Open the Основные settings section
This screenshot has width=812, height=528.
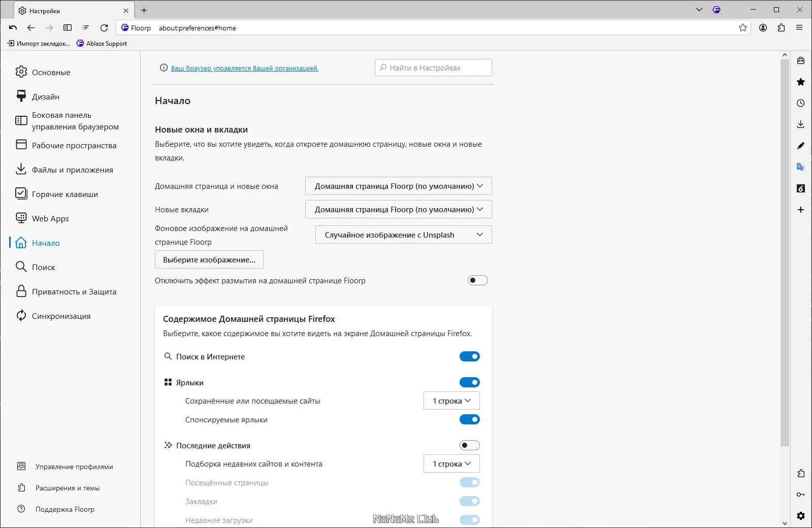(43, 72)
